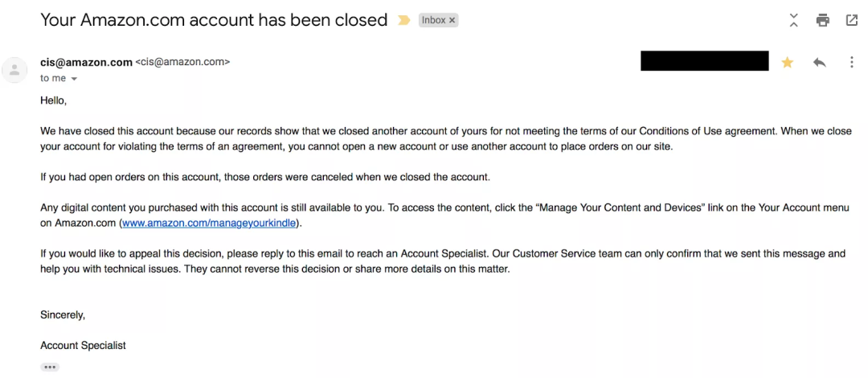Image resolution: width=868 pixels, height=378 pixels.
Task: Click the collapse all arrows icon
Action: point(793,20)
